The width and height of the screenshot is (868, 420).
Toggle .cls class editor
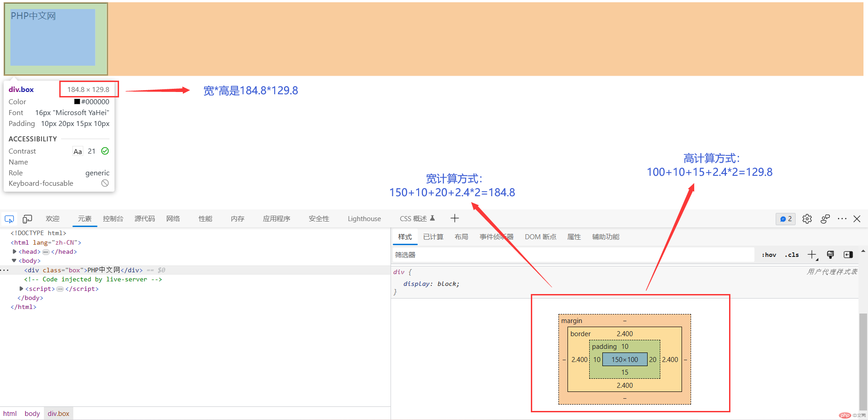click(x=792, y=255)
